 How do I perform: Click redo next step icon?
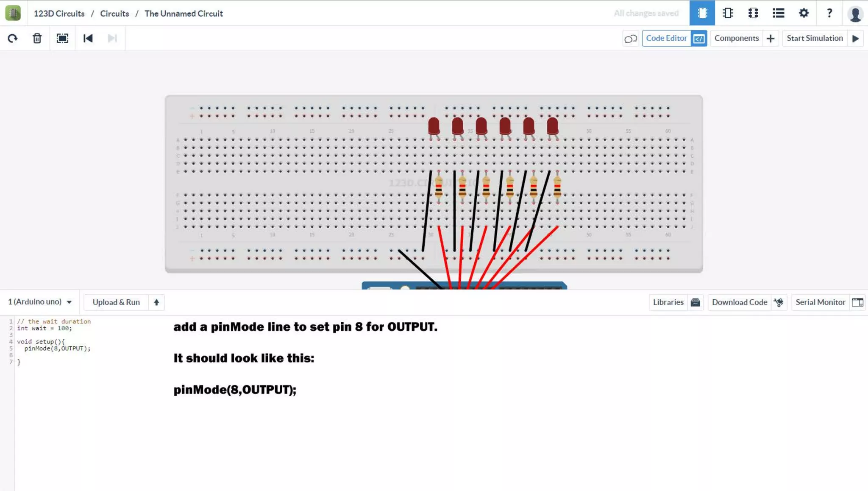point(112,38)
